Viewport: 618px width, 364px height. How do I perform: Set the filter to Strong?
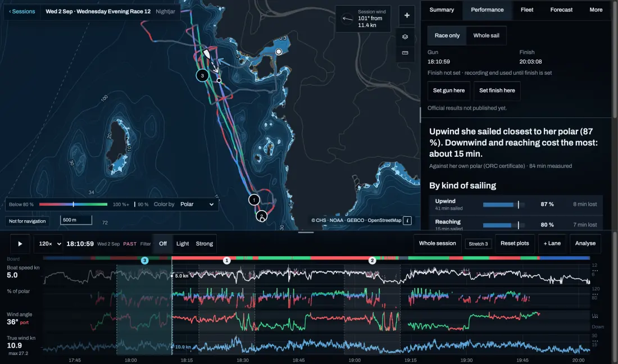(x=204, y=243)
